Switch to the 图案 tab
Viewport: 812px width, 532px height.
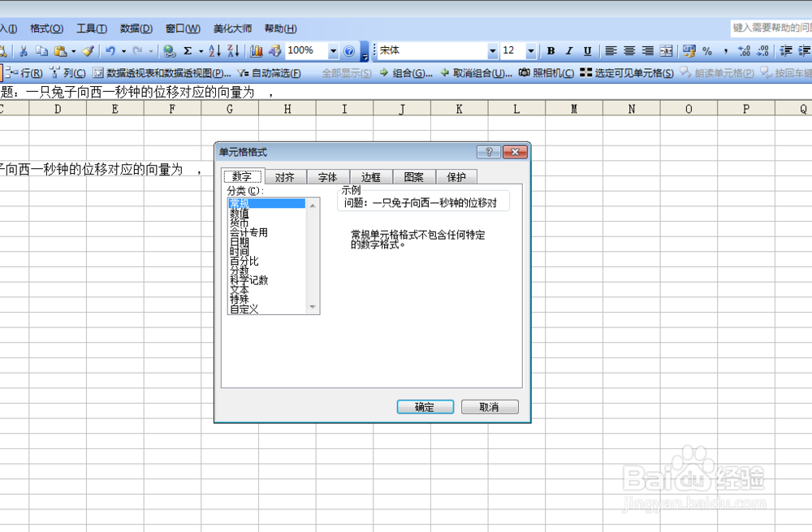(414, 177)
